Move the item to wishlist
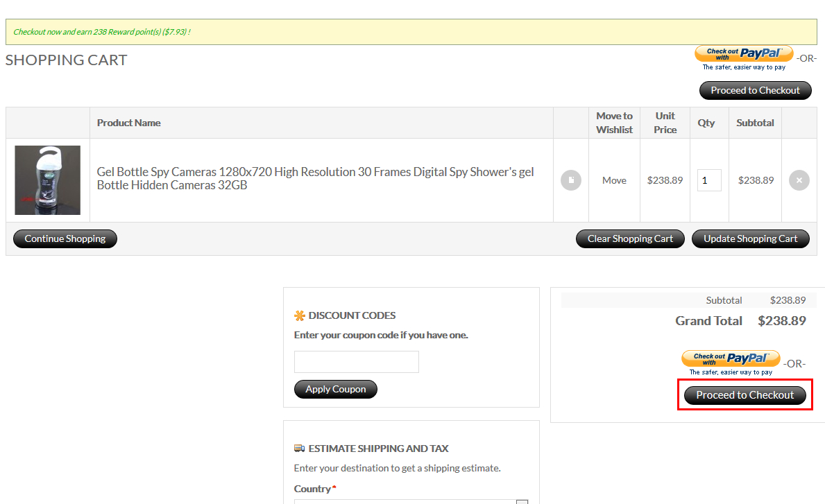Image resolution: width=825 pixels, height=504 pixels. [614, 180]
